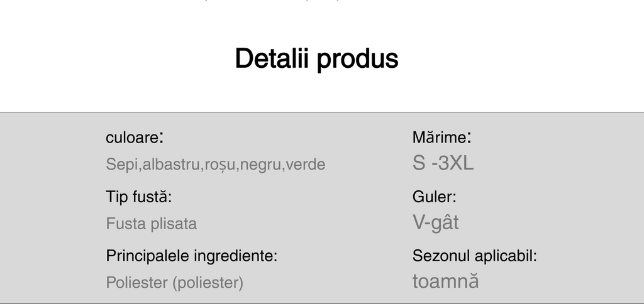The image size is (644, 304).
Task: Click the letter "S" in the size range
Action: 419,163
